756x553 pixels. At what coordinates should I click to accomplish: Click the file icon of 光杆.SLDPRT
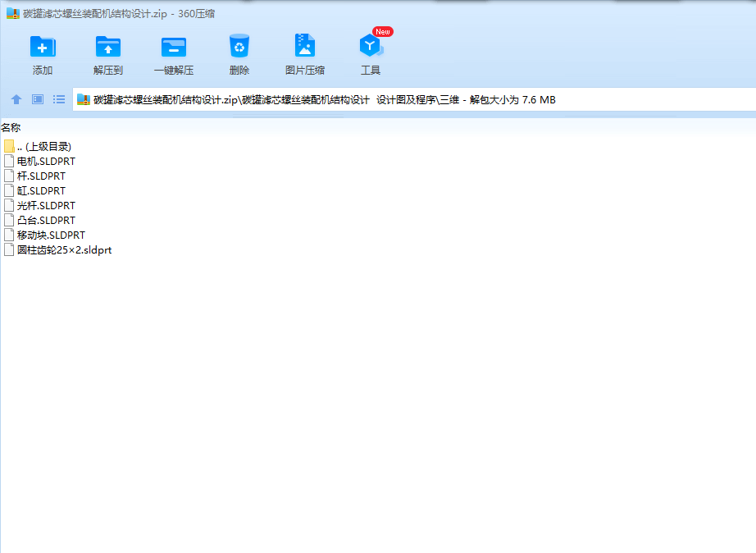[x=9, y=206]
